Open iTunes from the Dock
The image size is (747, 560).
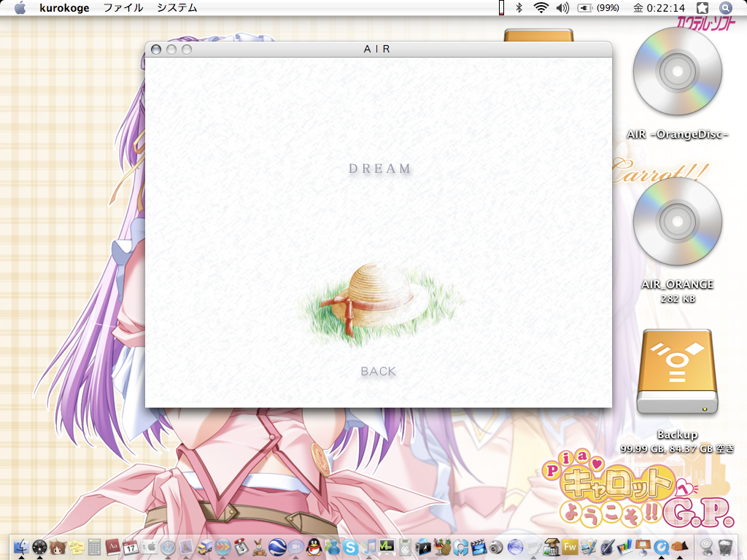[x=368, y=547]
